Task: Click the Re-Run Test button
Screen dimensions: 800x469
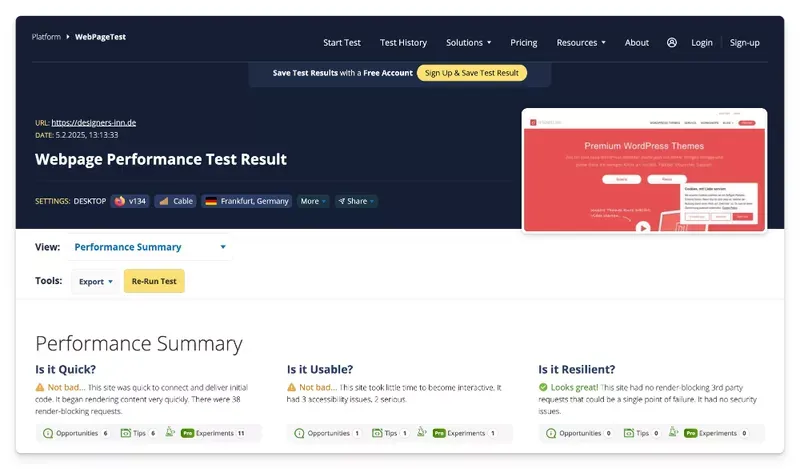Action: [154, 281]
